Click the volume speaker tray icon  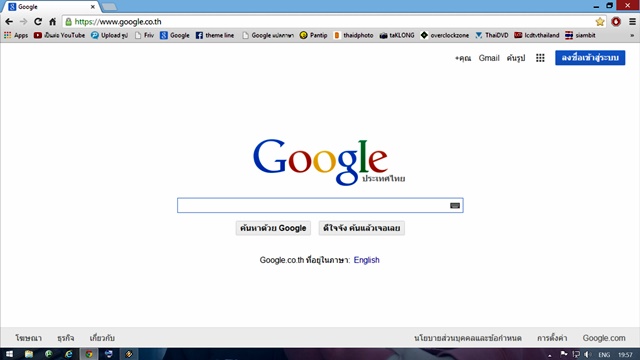(588, 355)
